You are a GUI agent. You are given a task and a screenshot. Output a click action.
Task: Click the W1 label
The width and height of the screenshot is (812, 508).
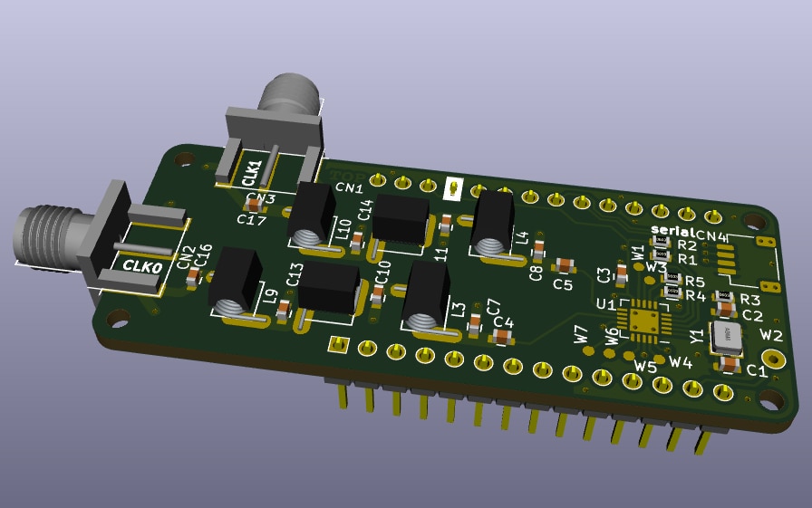[639, 253]
